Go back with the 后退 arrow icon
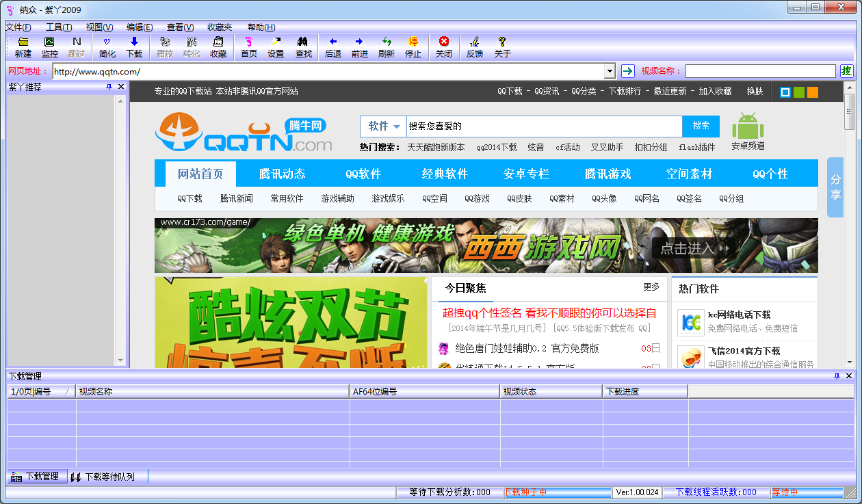Image resolution: width=862 pixels, height=504 pixels. pos(333,42)
